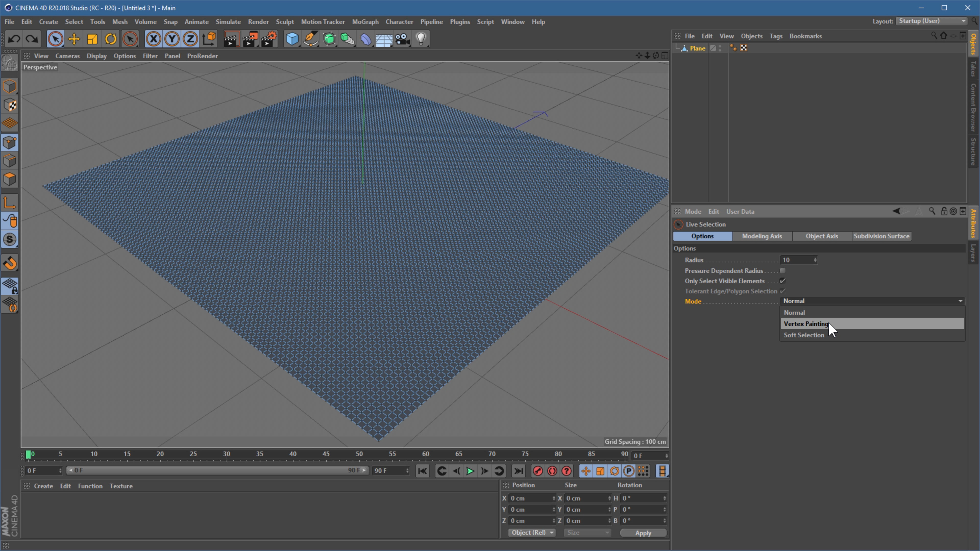Open the Material Manager Create menu
Viewport: 980px width, 551px height.
click(x=43, y=486)
